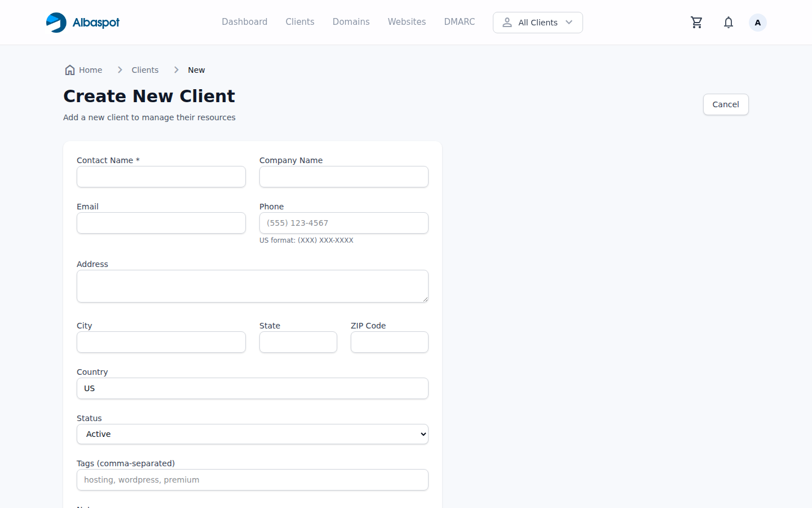Open the Websites section
The width and height of the screenshot is (812, 508).
point(407,21)
